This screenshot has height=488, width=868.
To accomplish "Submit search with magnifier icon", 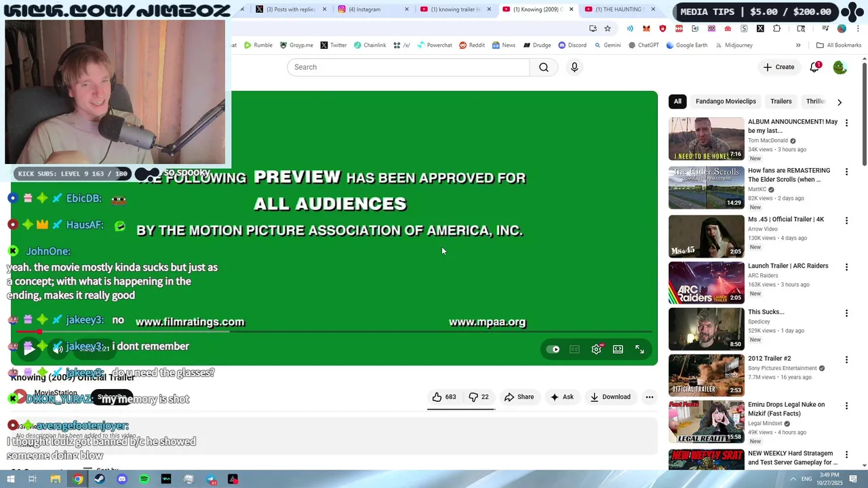I will point(544,67).
